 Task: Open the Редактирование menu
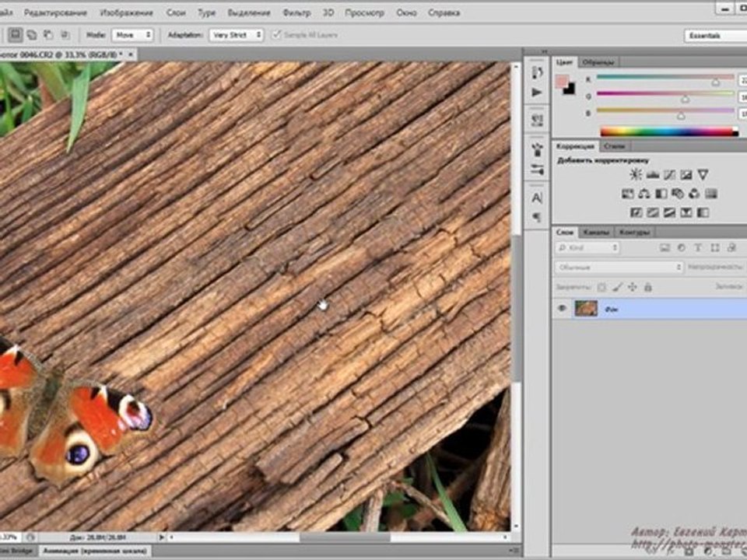point(56,13)
